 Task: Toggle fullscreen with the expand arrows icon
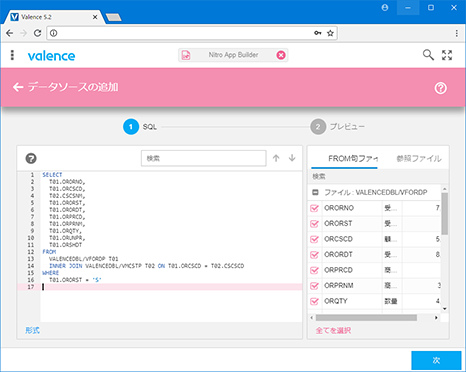(x=447, y=55)
